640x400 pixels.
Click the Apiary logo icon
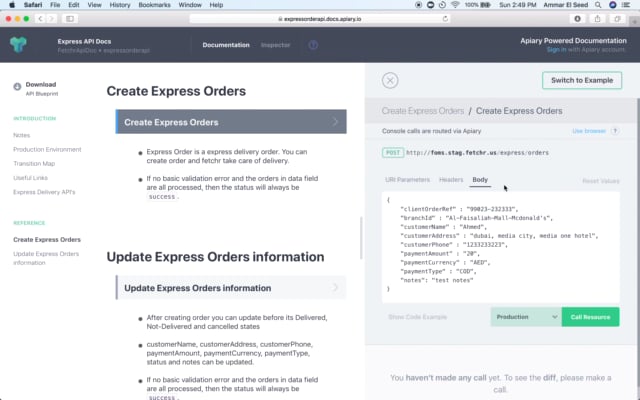pos(18,44)
